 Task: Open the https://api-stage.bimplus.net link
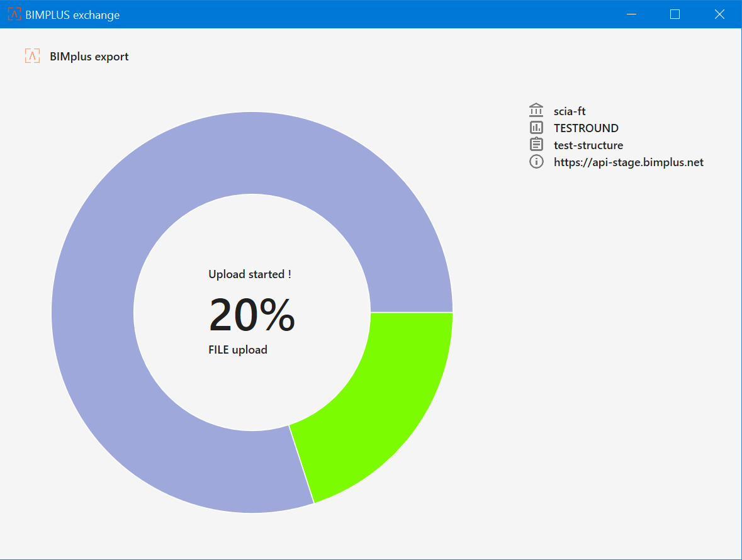click(628, 162)
